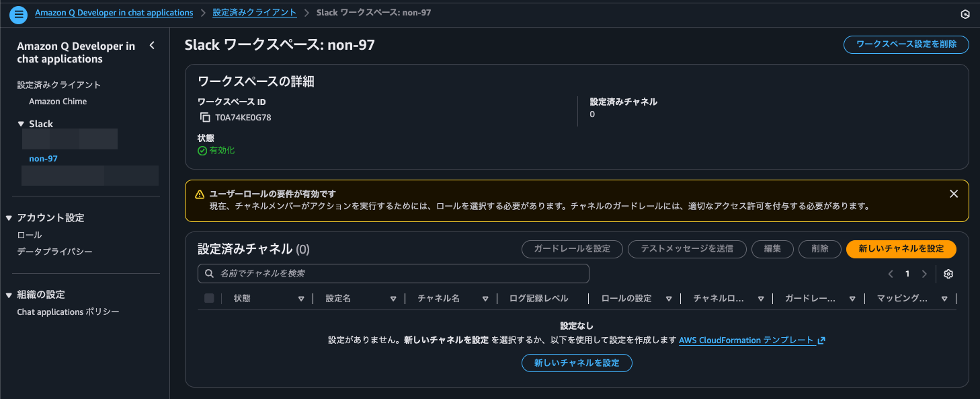980x399 pixels.
Task: Dismiss the user role requirement warning
Action: point(953,193)
